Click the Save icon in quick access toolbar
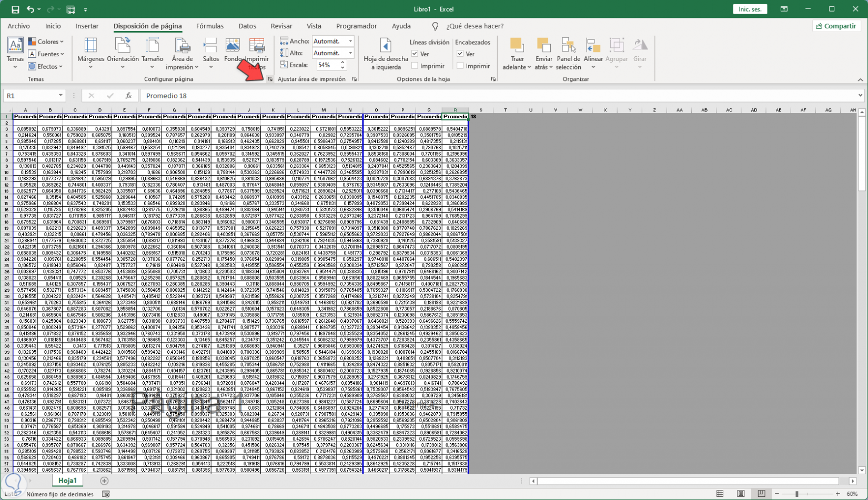 click(x=15, y=9)
